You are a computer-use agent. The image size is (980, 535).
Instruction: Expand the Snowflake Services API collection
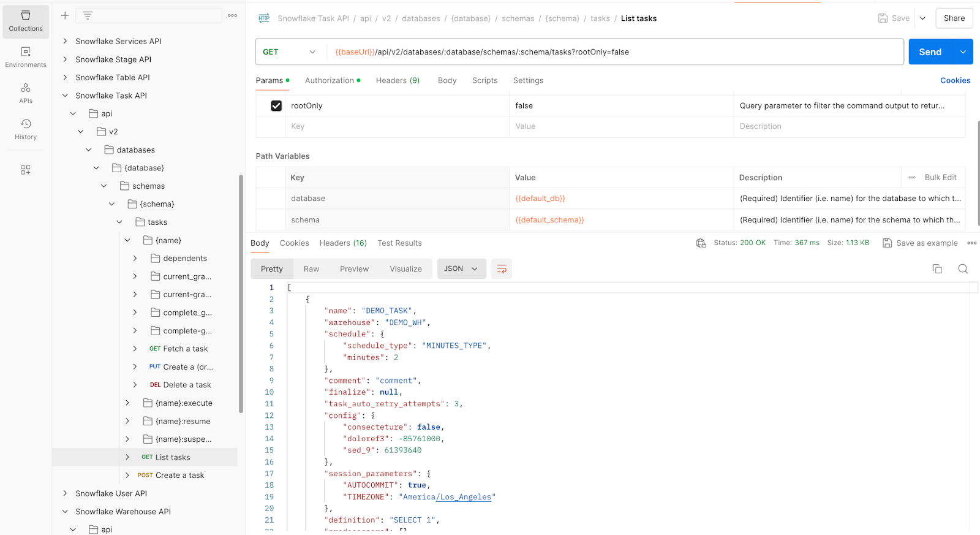[x=66, y=42]
